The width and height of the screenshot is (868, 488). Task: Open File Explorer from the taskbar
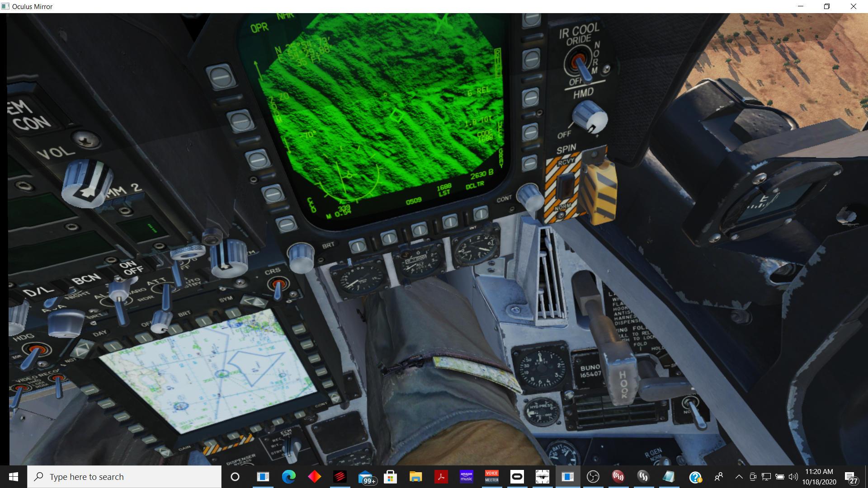415,477
